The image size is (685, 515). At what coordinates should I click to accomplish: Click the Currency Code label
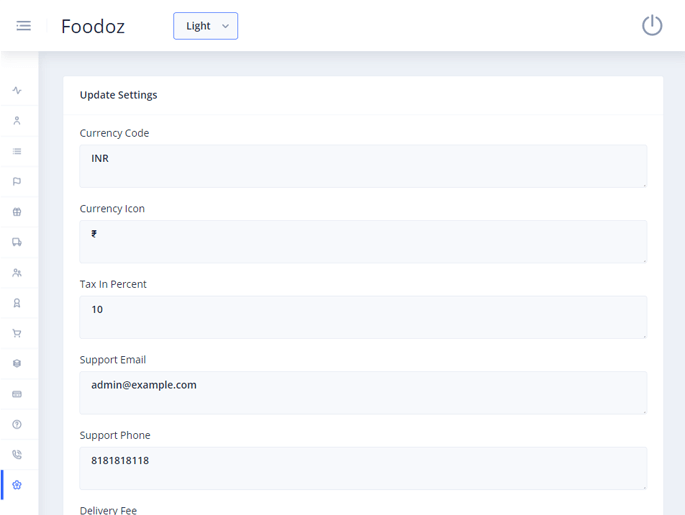114,133
